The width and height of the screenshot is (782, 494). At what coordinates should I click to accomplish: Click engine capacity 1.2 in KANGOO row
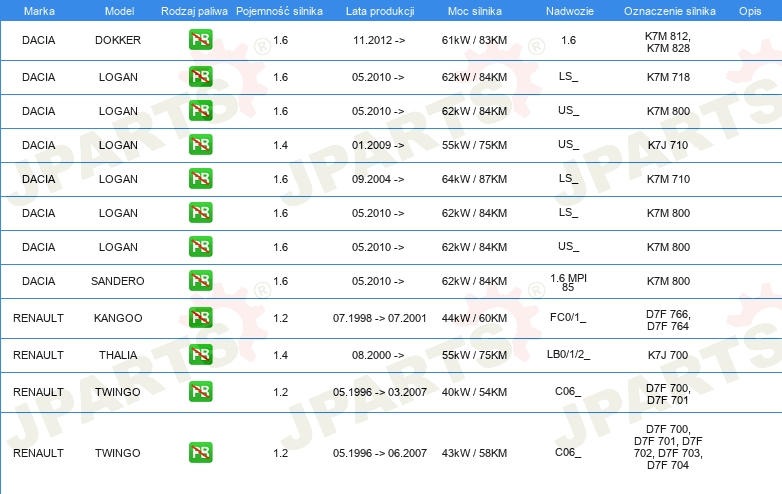[280, 318]
